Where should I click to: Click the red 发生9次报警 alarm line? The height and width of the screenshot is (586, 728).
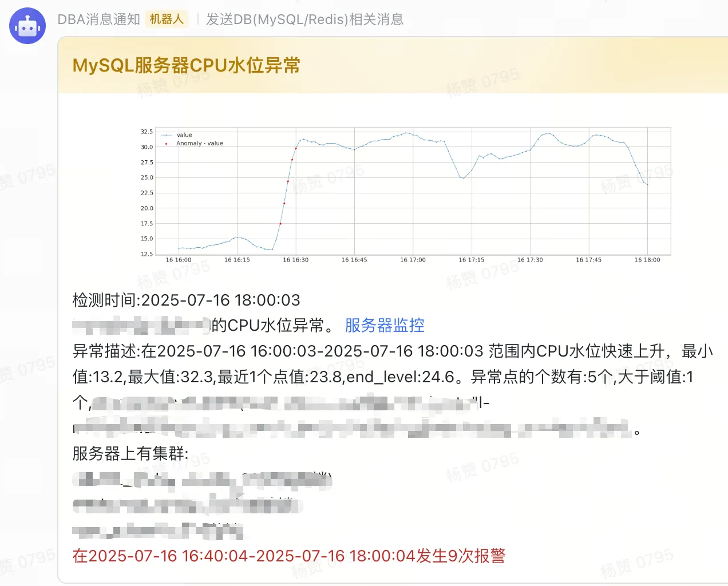tap(288, 556)
